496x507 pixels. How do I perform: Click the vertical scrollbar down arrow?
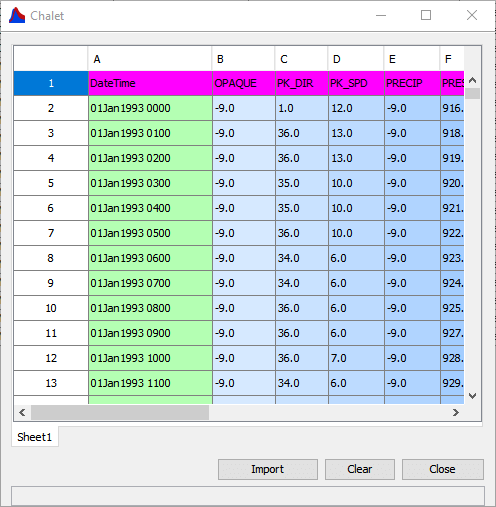coord(472,396)
